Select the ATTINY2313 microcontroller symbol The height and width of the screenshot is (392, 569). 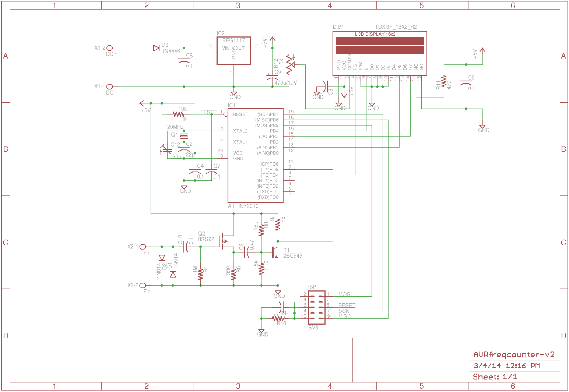[255, 155]
